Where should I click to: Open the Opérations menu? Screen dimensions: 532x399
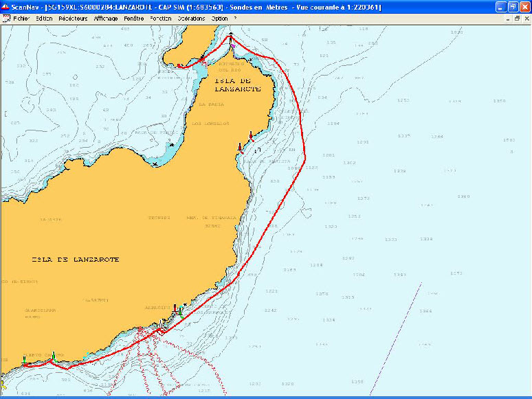click(191, 19)
